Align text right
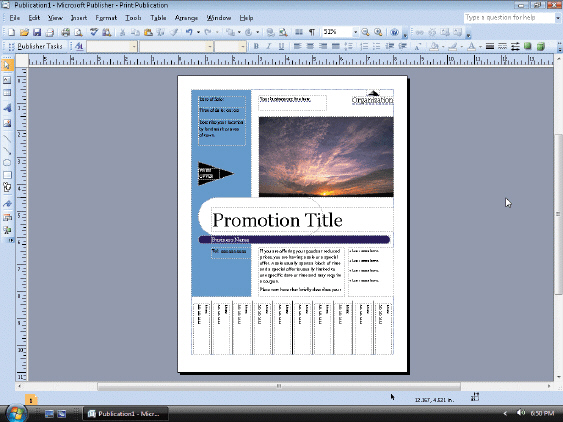563x422 pixels. pyautogui.click(x=323, y=46)
